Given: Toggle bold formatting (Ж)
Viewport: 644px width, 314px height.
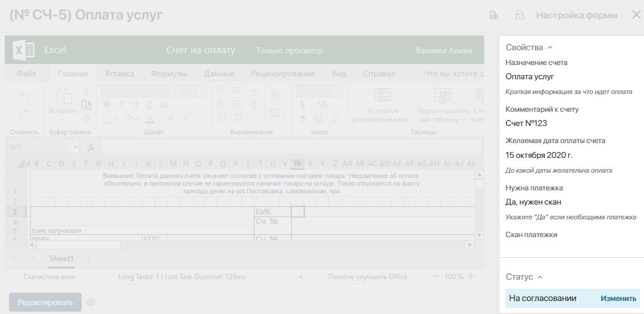Looking at the screenshot, I should (x=107, y=104).
